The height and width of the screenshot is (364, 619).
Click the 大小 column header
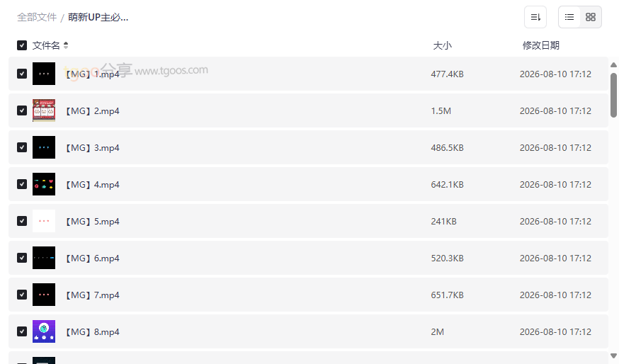(x=442, y=45)
